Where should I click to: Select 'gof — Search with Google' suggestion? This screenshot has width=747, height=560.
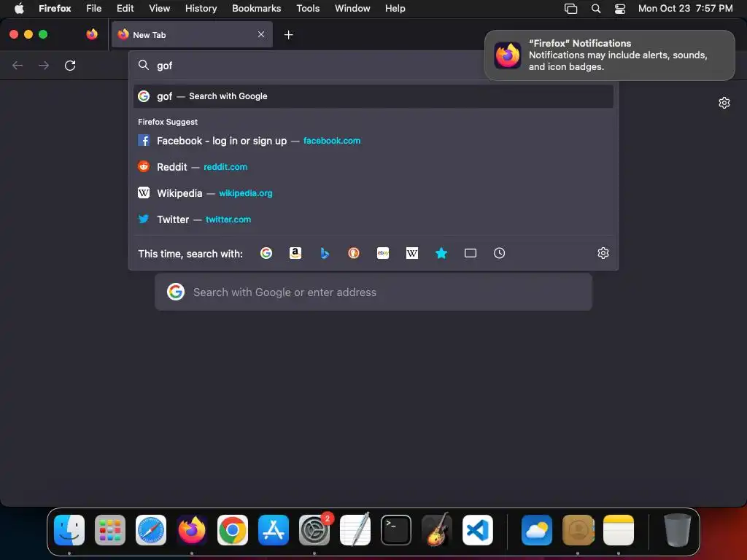[x=373, y=96]
